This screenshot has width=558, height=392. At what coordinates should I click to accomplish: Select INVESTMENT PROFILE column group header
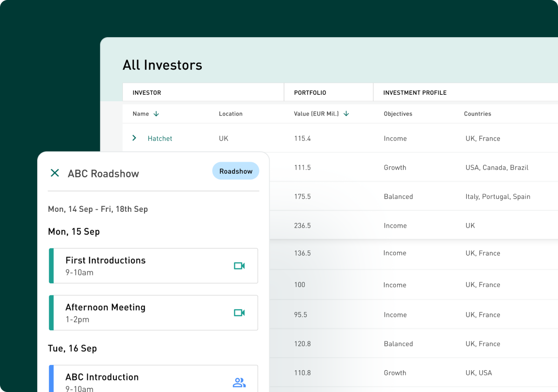coord(465,92)
